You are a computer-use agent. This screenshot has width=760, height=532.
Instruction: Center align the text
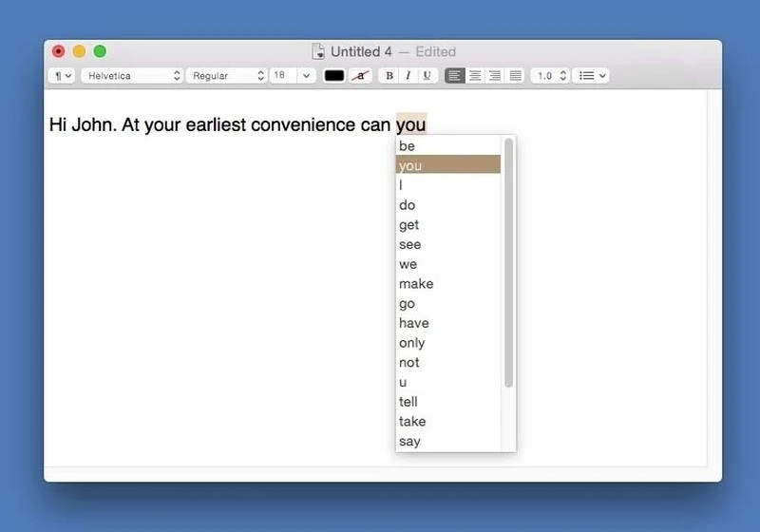click(x=475, y=76)
